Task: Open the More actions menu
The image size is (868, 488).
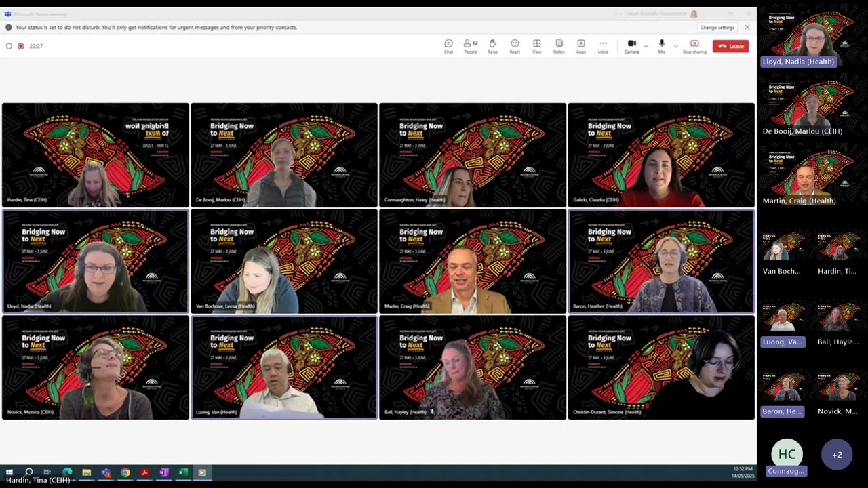Action: [x=602, y=45]
